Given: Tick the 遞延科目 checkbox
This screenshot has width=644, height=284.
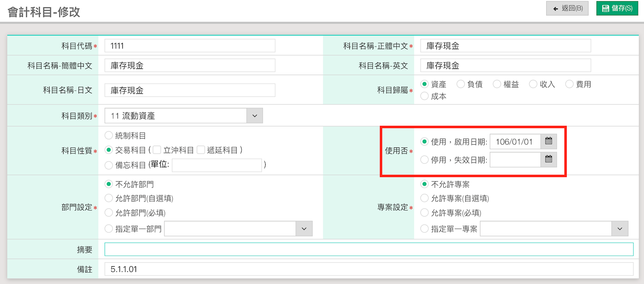Looking at the screenshot, I should pyautogui.click(x=201, y=150).
